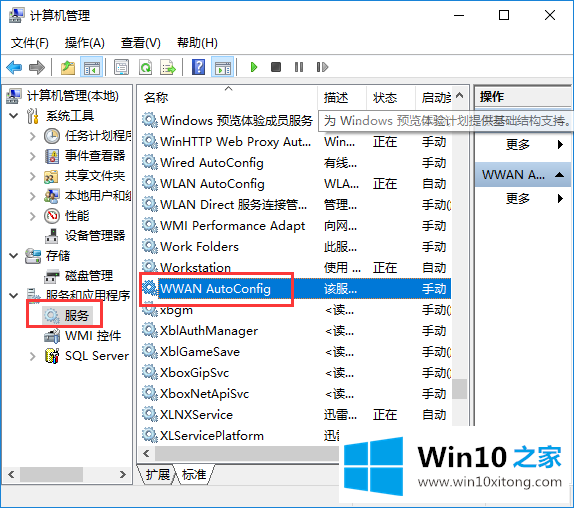Click the Back arrow toolbar icon
The height and width of the screenshot is (508, 574).
[14, 67]
